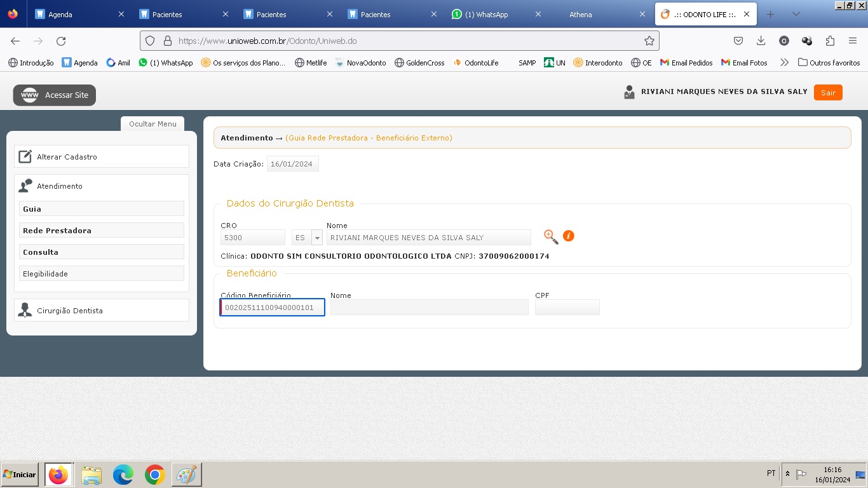This screenshot has height=488, width=868.
Task: Launch Chrome from the taskbar
Action: pyautogui.click(x=154, y=475)
